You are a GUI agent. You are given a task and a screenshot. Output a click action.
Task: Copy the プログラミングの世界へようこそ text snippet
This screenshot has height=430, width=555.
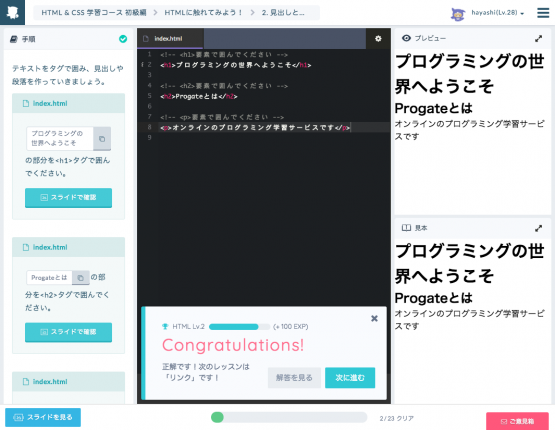pyautogui.click(x=102, y=139)
